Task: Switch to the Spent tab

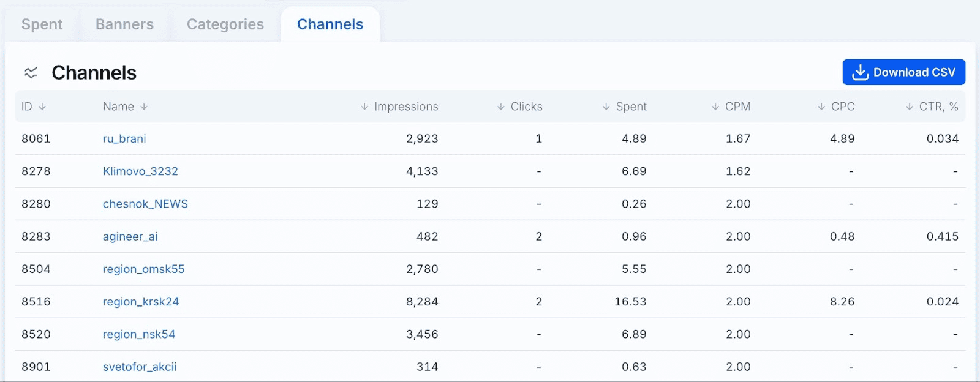Action: coord(42,24)
